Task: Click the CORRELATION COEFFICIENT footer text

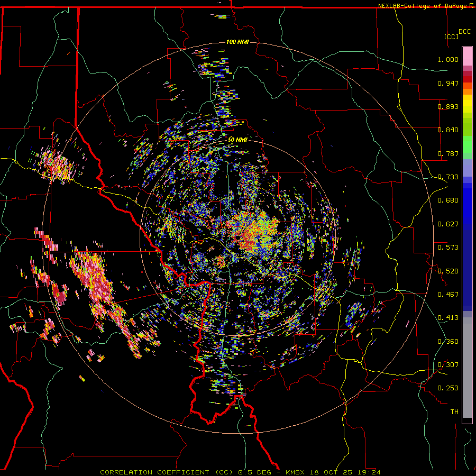Action: 154,472
